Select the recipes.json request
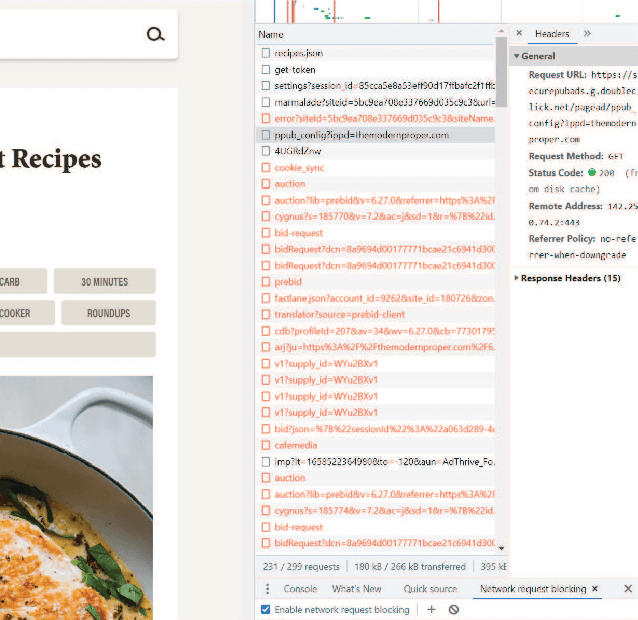The height and width of the screenshot is (620, 638). 298,53
